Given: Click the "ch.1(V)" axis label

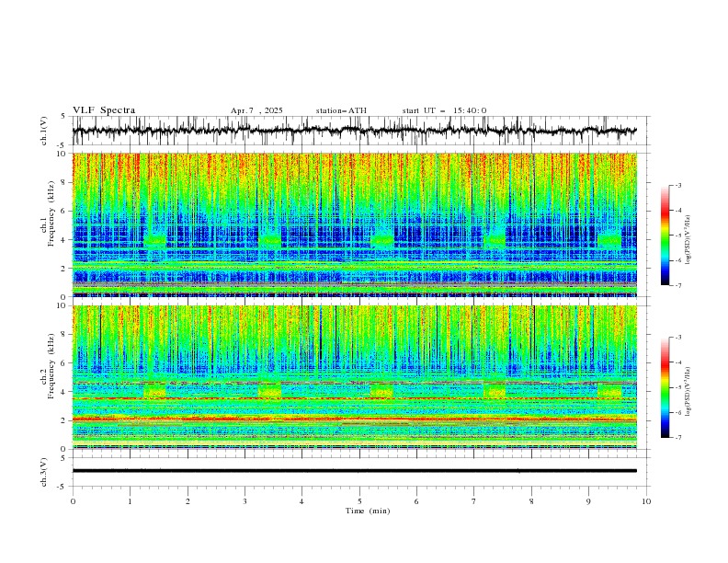Looking at the screenshot, I should [44, 131].
